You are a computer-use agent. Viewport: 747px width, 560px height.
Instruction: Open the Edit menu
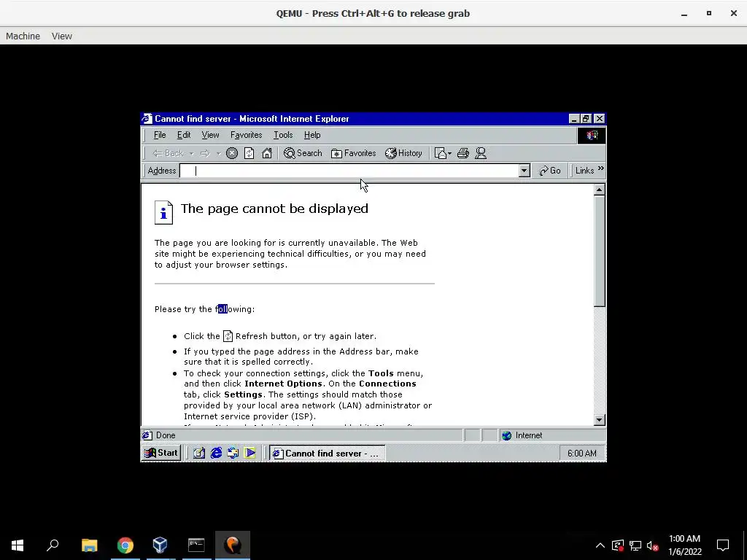click(x=184, y=135)
